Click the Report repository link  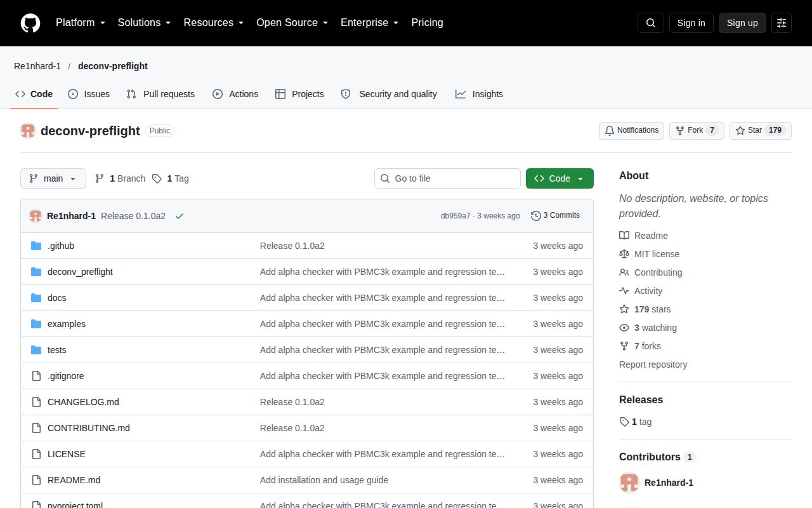click(x=653, y=364)
